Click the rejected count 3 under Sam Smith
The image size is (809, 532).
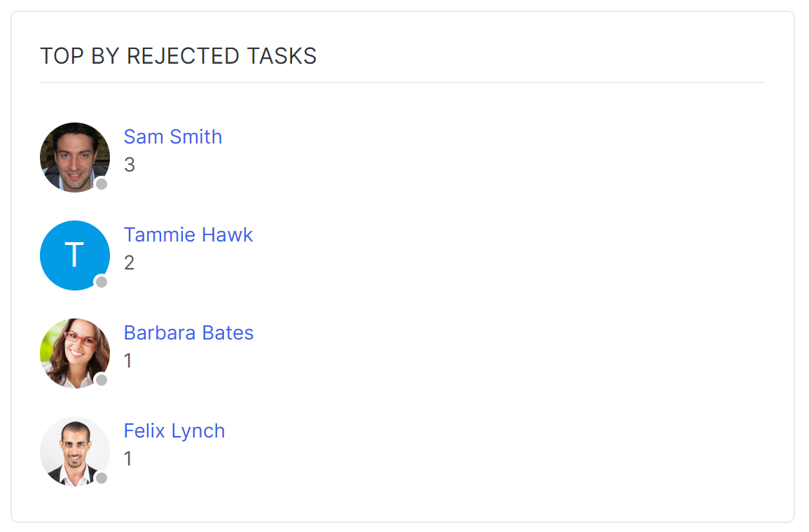click(x=129, y=165)
